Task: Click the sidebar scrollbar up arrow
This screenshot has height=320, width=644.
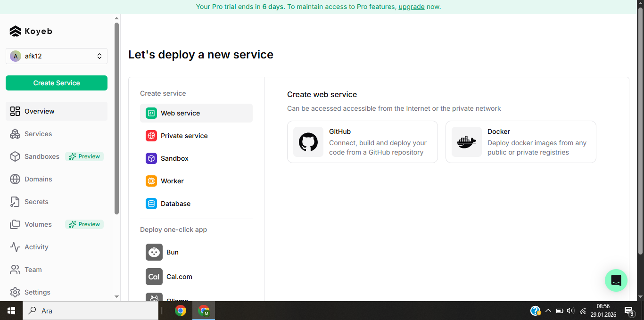Action: click(x=117, y=18)
